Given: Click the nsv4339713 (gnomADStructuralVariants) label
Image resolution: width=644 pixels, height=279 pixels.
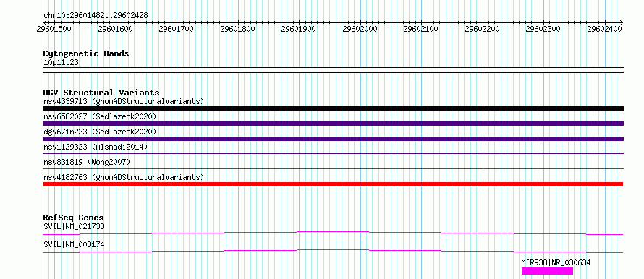Looking at the screenshot, I should pyautogui.click(x=124, y=101).
